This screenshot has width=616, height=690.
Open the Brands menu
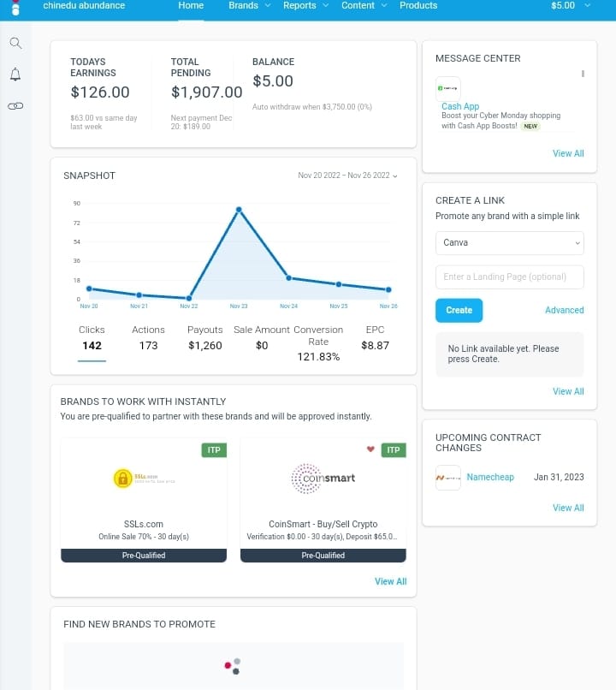(x=243, y=6)
